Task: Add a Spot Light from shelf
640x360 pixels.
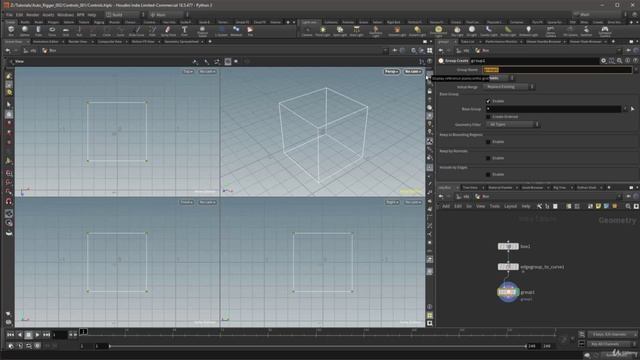Action: 340,31
